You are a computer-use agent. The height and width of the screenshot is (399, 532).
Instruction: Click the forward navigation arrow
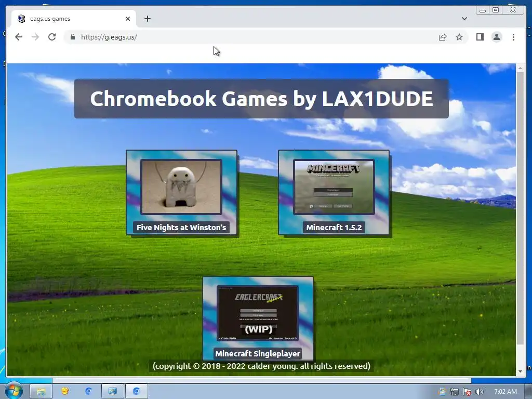35,37
